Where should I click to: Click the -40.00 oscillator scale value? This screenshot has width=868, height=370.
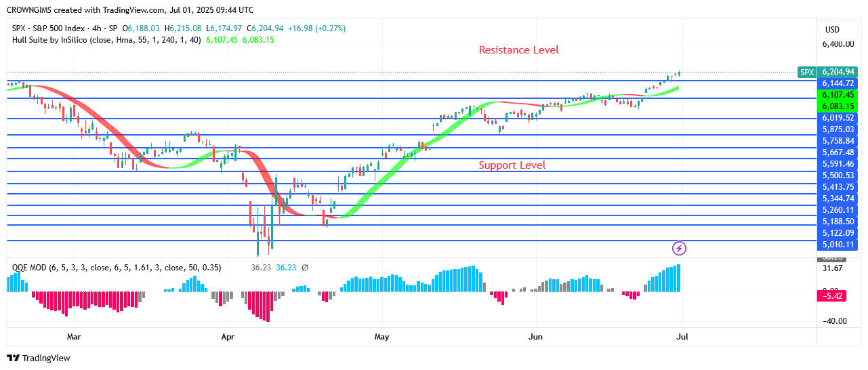click(835, 321)
